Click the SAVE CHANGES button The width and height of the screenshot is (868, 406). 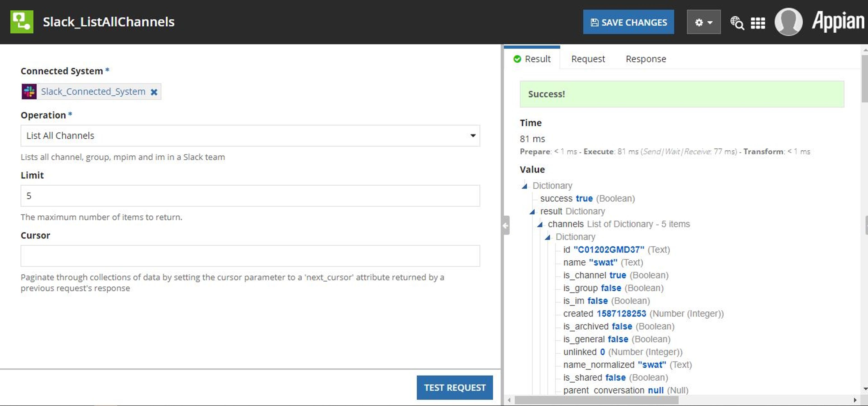point(628,22)
